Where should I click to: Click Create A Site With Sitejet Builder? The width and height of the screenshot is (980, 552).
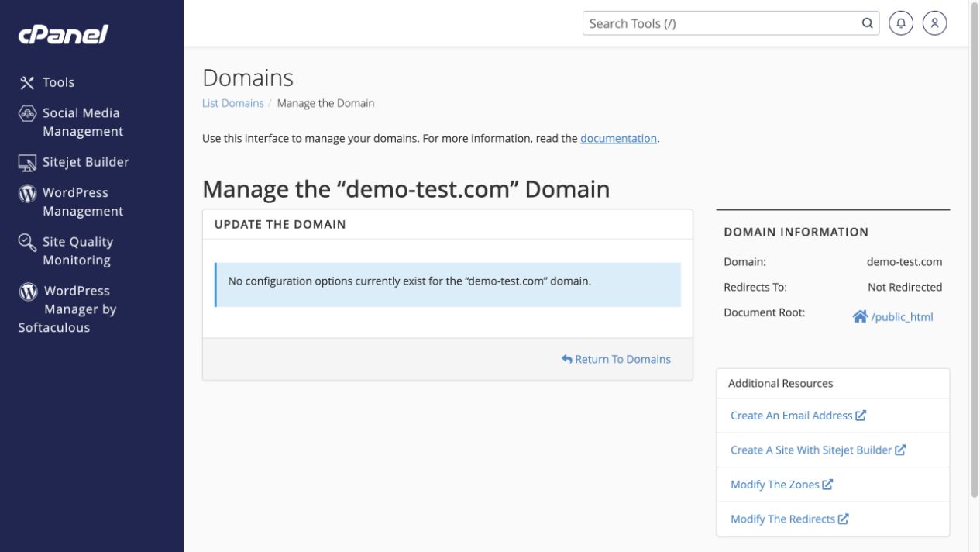point(818,450)
